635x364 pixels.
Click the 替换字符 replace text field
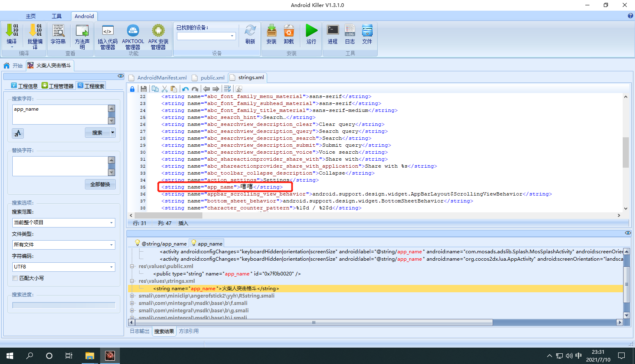coord(60,166)
